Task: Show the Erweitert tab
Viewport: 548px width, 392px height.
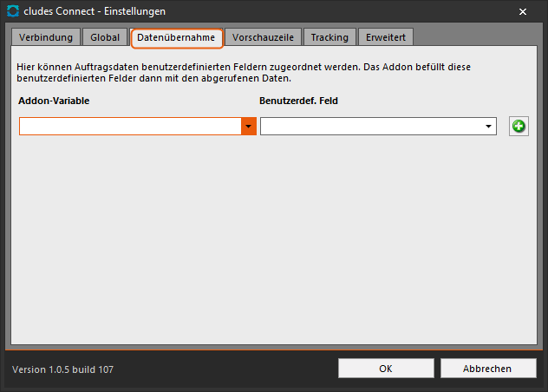Action: 386,37
